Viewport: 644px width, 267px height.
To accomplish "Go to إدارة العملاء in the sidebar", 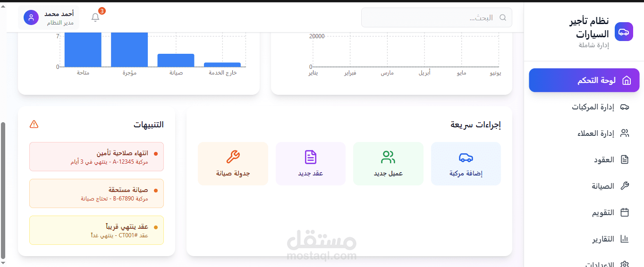I will point(584,133).
